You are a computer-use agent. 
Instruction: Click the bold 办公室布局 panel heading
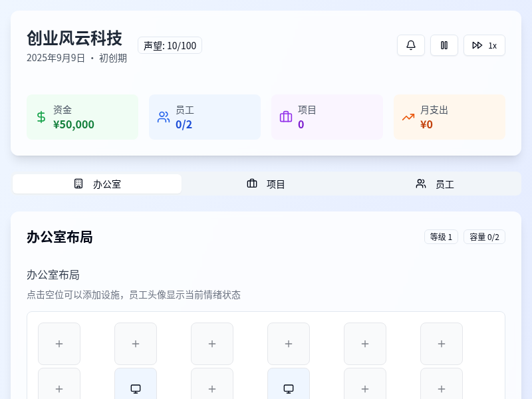(60, 237)
